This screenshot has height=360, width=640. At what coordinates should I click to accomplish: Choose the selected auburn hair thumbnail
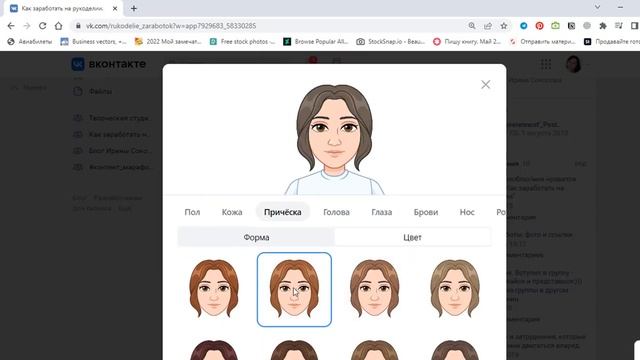[x=294, y=289]
